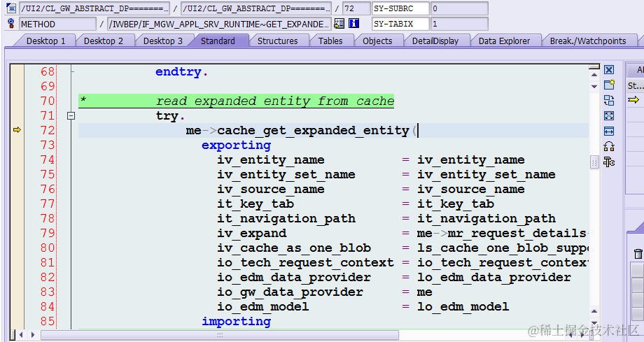Image resolution: width=644 pixels, height=342 pixels.
Task: Click the current line arrow marker at line 72
Action: tap(17, 130)
